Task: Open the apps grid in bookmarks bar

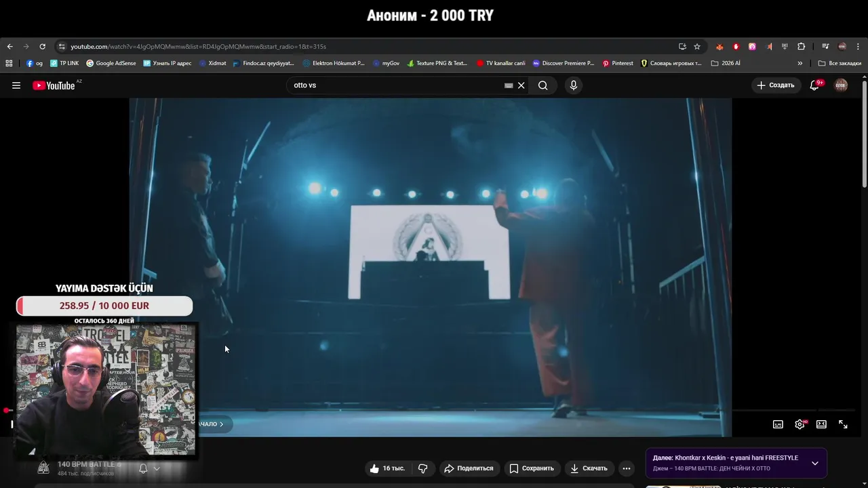Action: (9, 63)
